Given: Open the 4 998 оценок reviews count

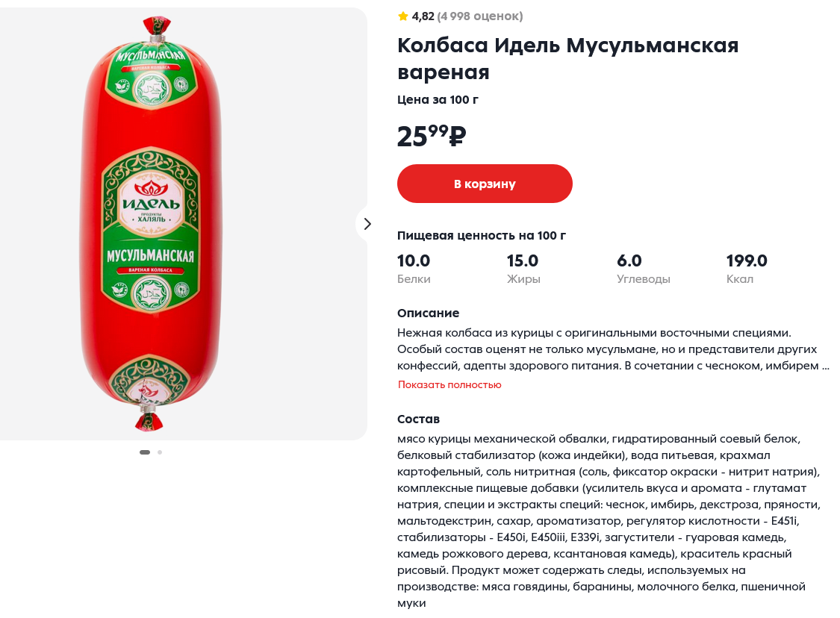Looking at the screenshot, I should pos(479,16).
